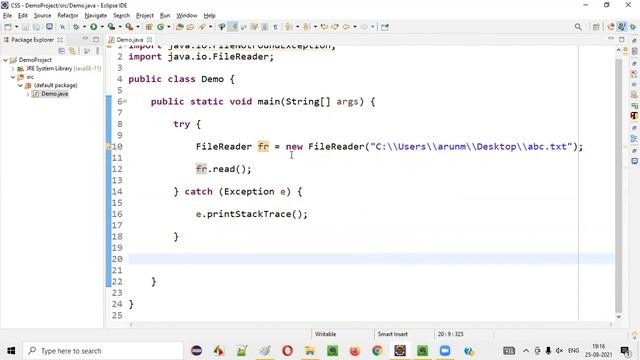Screen dimensions: 640x360
Task: Switch to the Java perspective icon
Action: tap(621, 27)
